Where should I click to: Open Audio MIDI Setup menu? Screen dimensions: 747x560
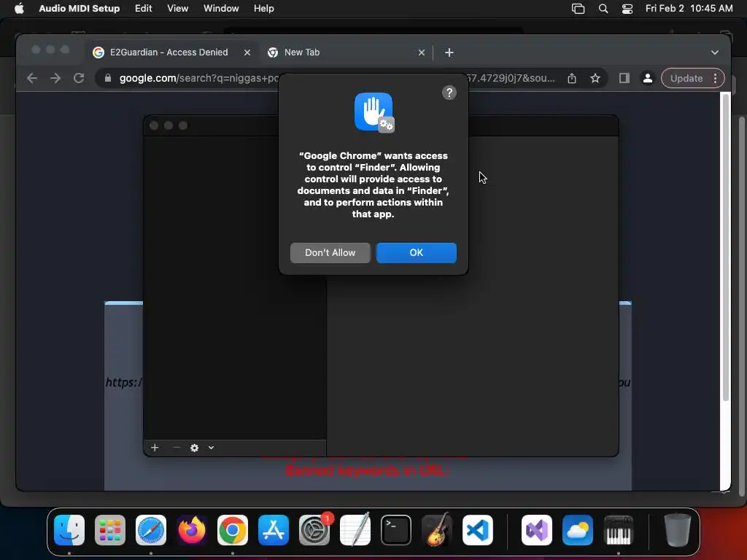click(79, 9)
